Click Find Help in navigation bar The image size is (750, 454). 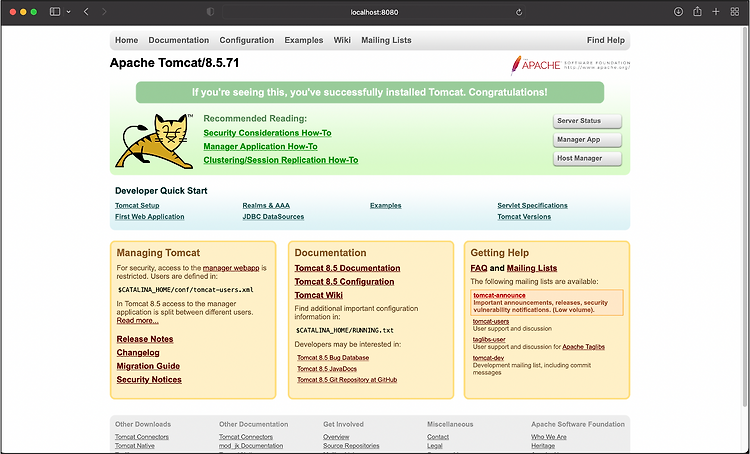coord(606,40)
